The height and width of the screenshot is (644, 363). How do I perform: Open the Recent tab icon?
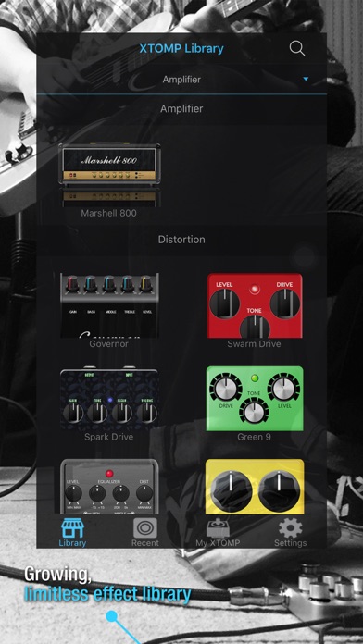145,528
